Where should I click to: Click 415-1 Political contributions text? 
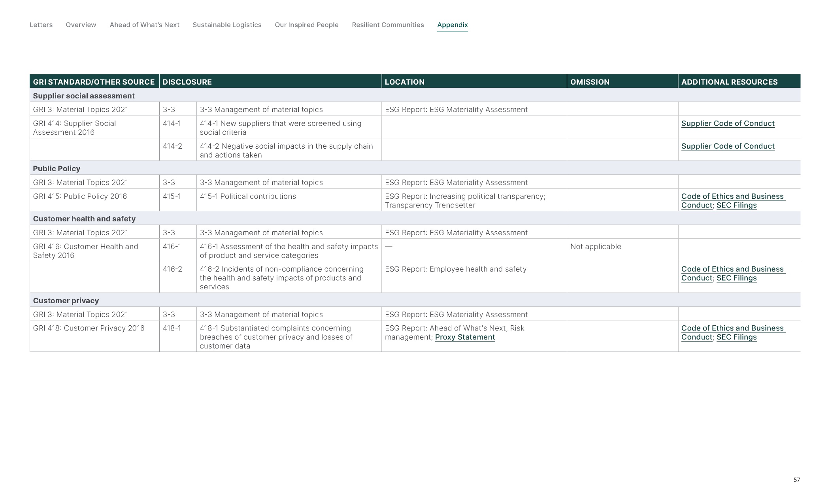click(248, 196)
